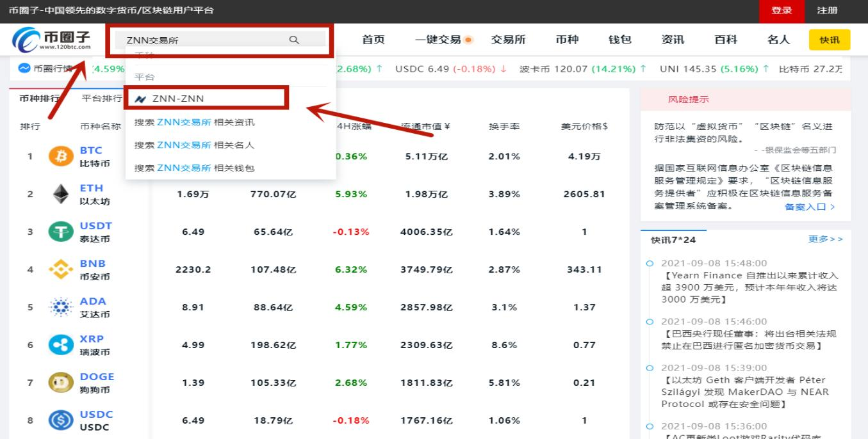Click ETH dollar price 2605.81
This screenshot has width=868, height=439.
click(x=584, y=194)
